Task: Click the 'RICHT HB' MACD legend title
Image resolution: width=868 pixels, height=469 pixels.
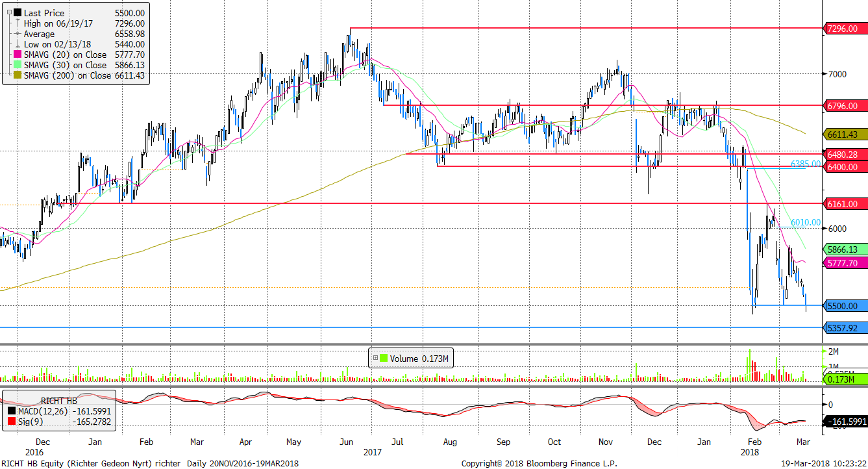Action: click(59, 400)
